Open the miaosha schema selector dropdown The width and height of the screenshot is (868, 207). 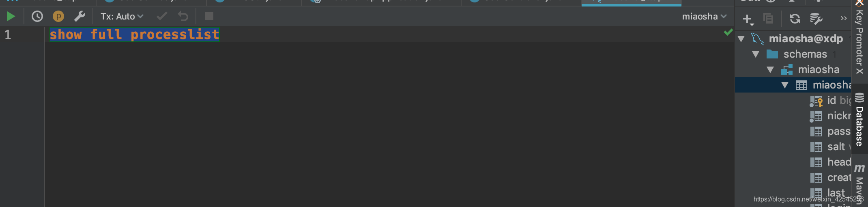pos(704,17)
